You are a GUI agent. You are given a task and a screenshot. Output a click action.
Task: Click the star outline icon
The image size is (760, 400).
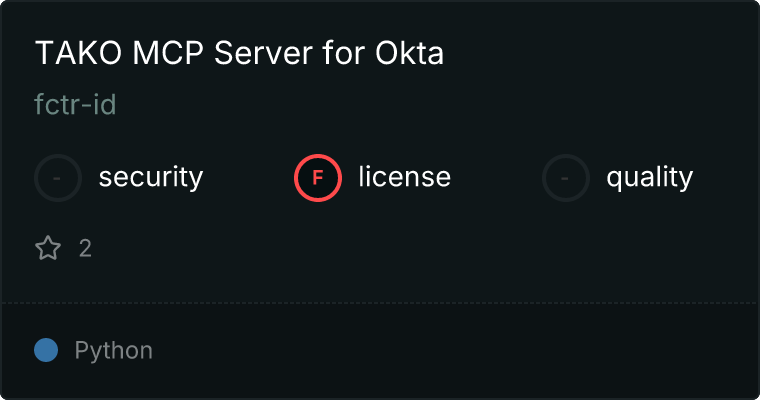48,248
